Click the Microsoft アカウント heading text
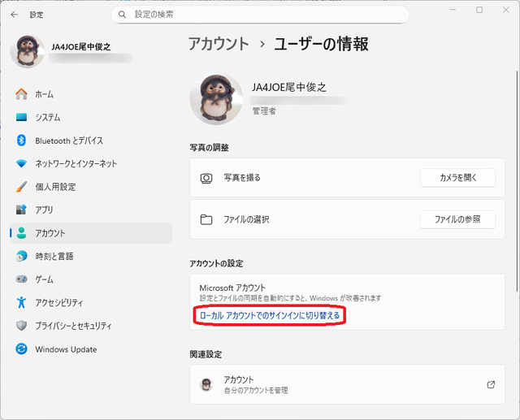This screenshot has height=420, width=520. pyautogui.click(x=232, y=288)
